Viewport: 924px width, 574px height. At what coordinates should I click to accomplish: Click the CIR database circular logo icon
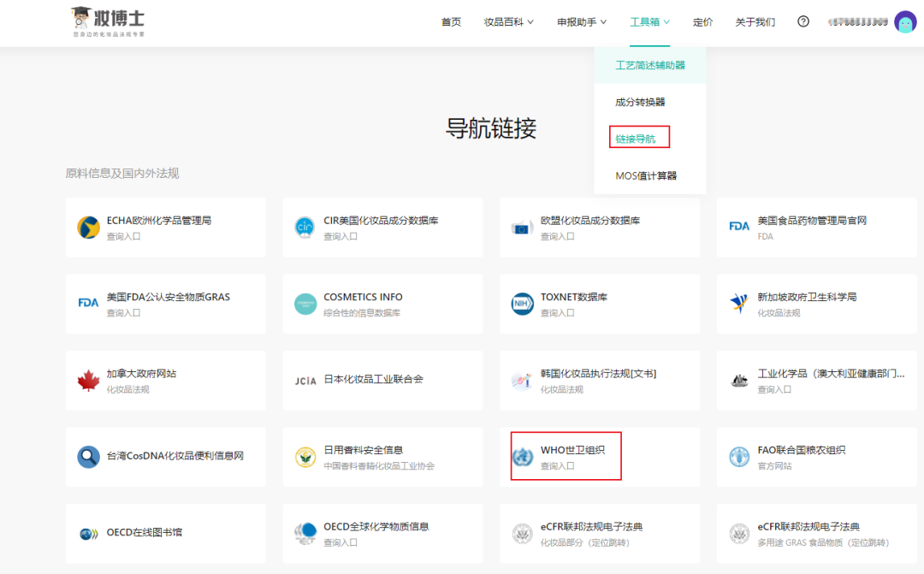click(x=305, y=226)
